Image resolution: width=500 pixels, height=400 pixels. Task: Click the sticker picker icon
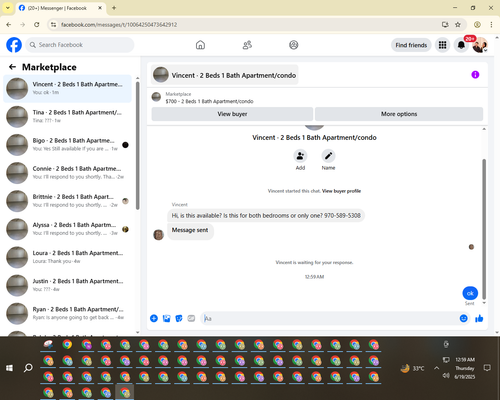[179, 318]
